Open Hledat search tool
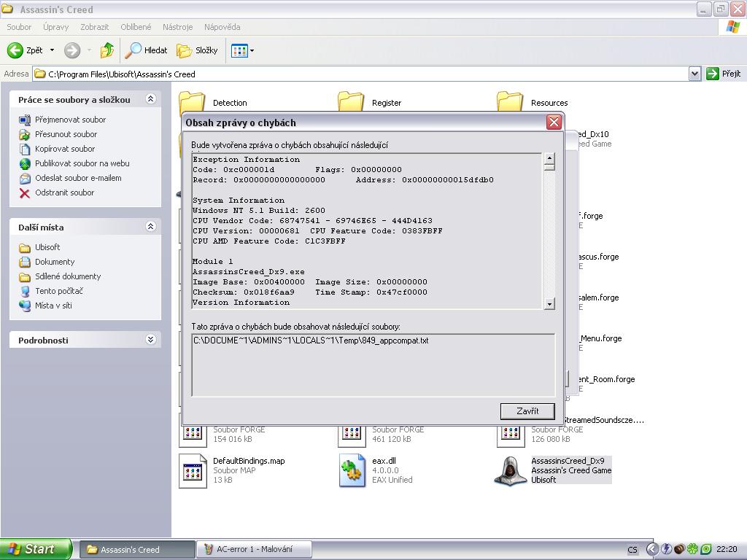 coord(147,50)
